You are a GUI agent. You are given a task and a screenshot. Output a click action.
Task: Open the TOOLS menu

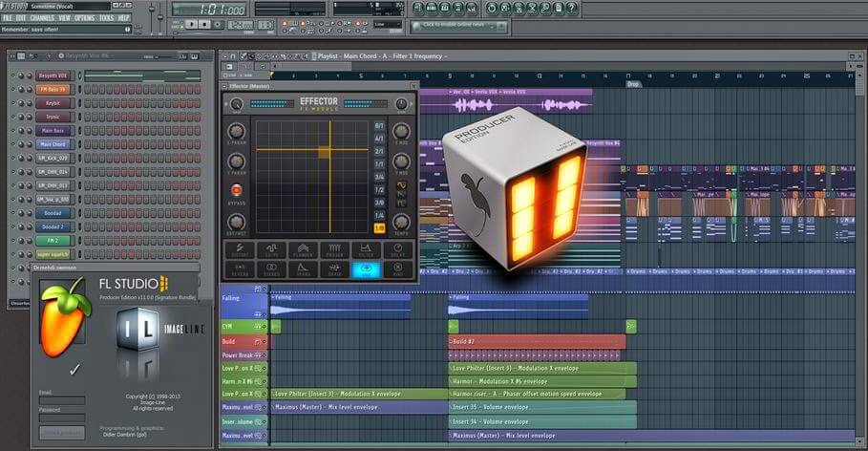(106, 18)
